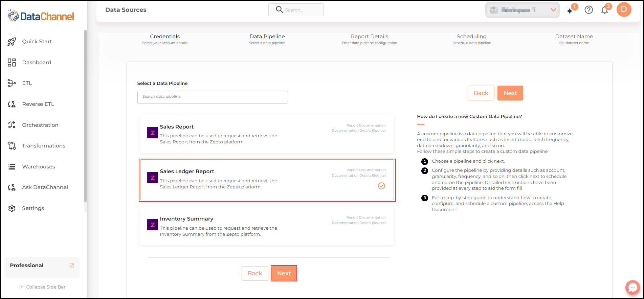The height and width of the screenshot is (299, 644).
Task: Go to the Report Details step
Action: (370, 39)
